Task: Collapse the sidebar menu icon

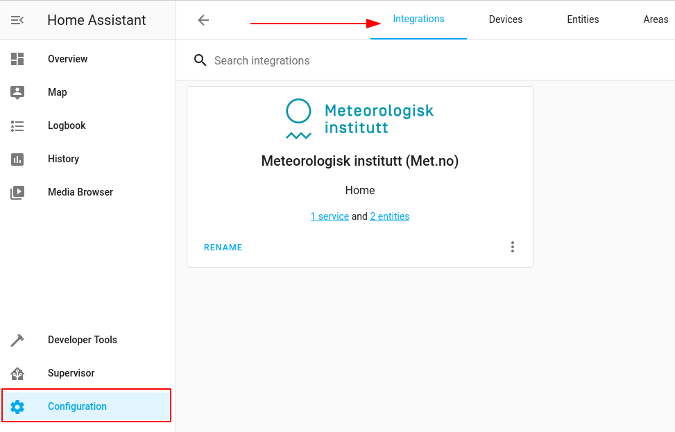Action: click(17, 20)
